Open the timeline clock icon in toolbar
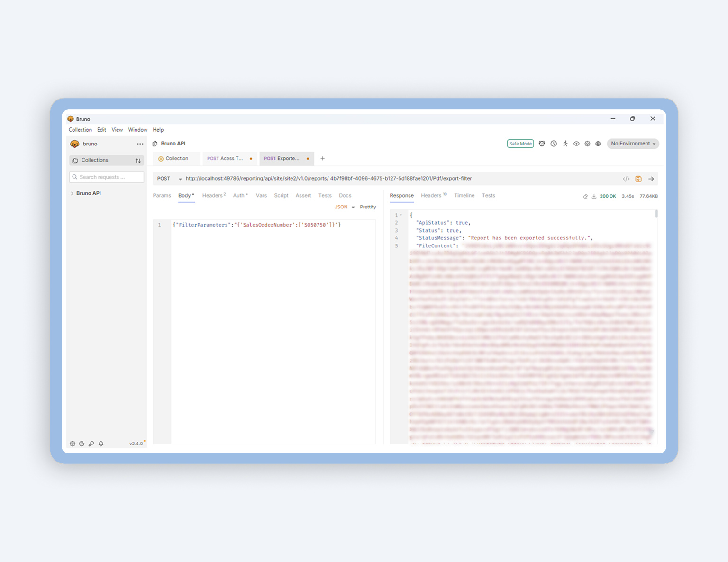This screenshot has height=562, width=728. (x=554, y=144)
